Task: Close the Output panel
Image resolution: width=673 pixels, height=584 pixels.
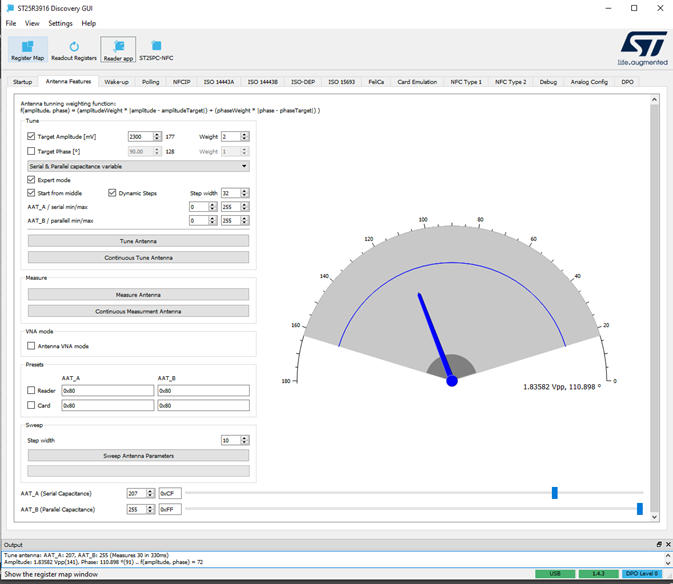Action: click(x=666, y=544)
